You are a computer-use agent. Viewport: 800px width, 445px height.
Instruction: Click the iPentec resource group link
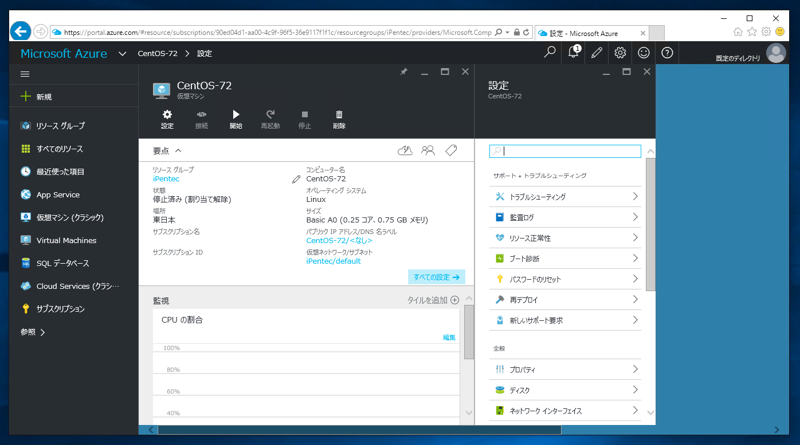pyautogui.click(x=166, y=179)
